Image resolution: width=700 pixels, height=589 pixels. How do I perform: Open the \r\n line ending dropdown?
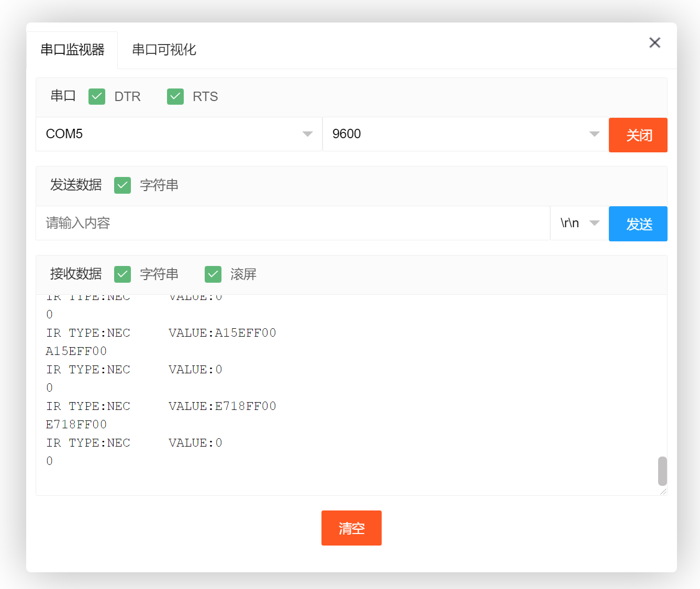coord(579,223)
